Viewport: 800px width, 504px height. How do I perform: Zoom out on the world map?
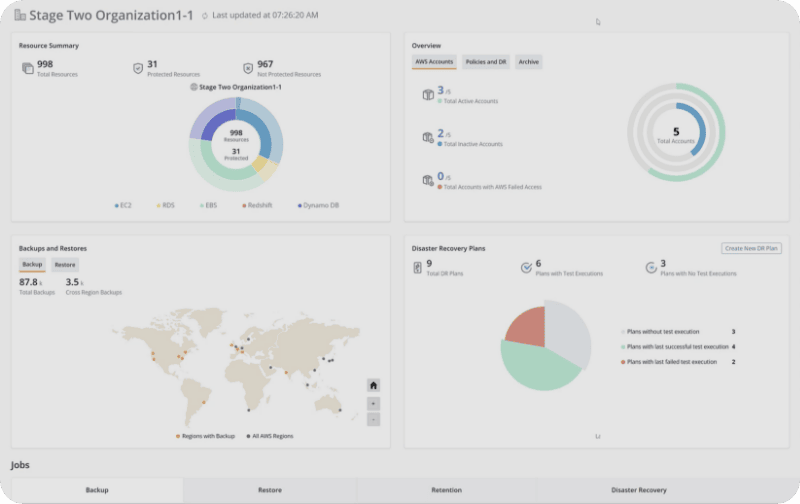coord(373,419)
